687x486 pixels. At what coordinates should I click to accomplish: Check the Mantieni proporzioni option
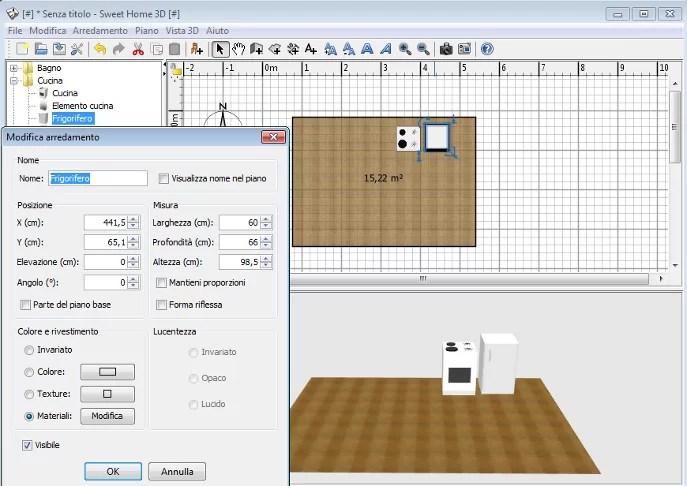pos(161,283)
